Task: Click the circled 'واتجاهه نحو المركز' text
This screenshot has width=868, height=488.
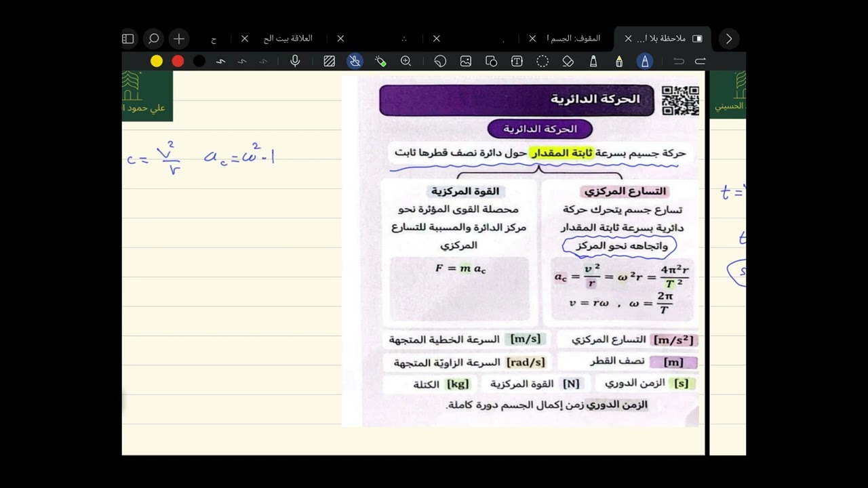Action: 621,246
